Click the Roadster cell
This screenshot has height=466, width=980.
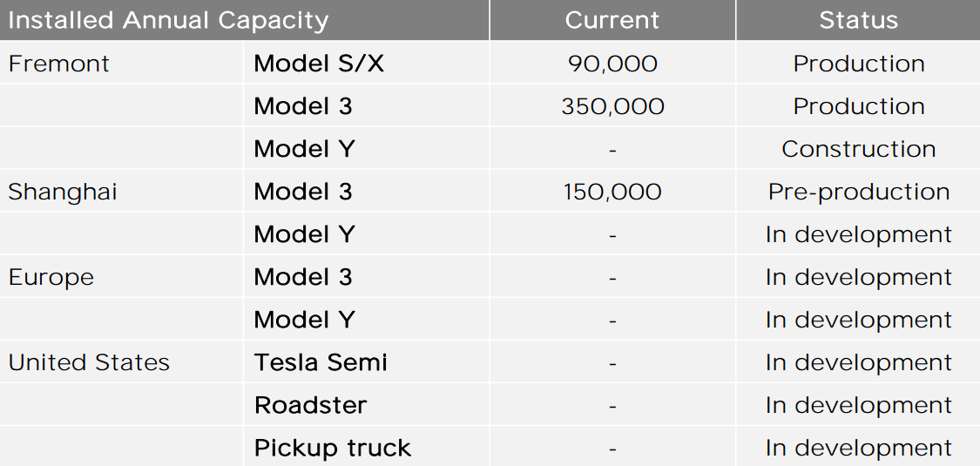[310, 405]
